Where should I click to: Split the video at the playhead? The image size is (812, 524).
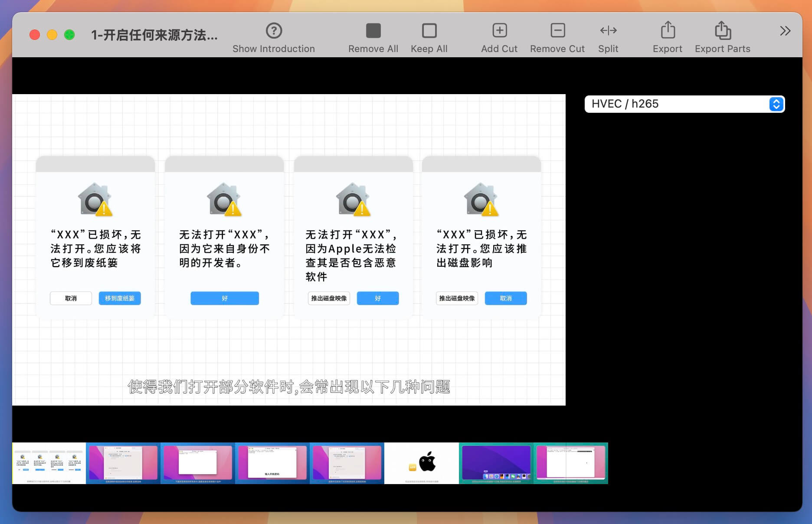coord(608,30)
